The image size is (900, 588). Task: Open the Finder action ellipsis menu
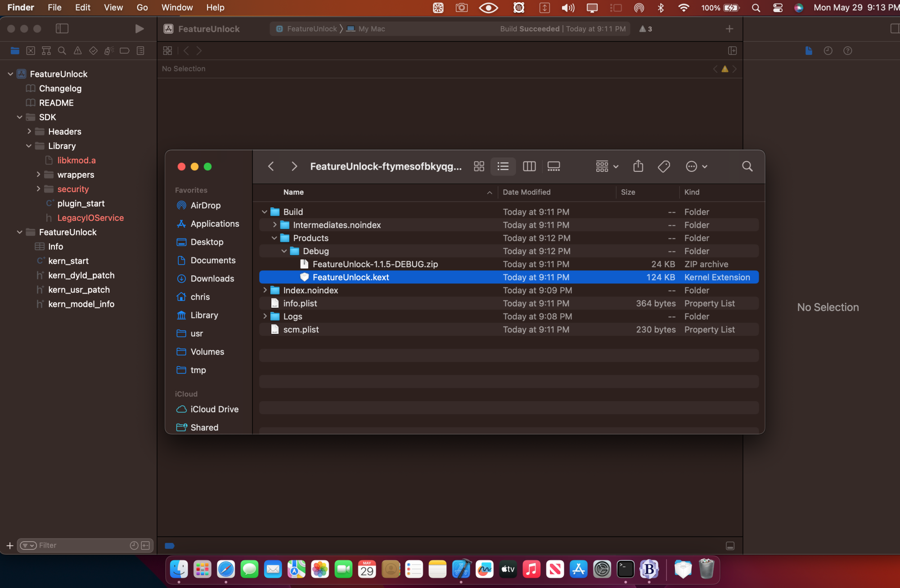point(697,166)
